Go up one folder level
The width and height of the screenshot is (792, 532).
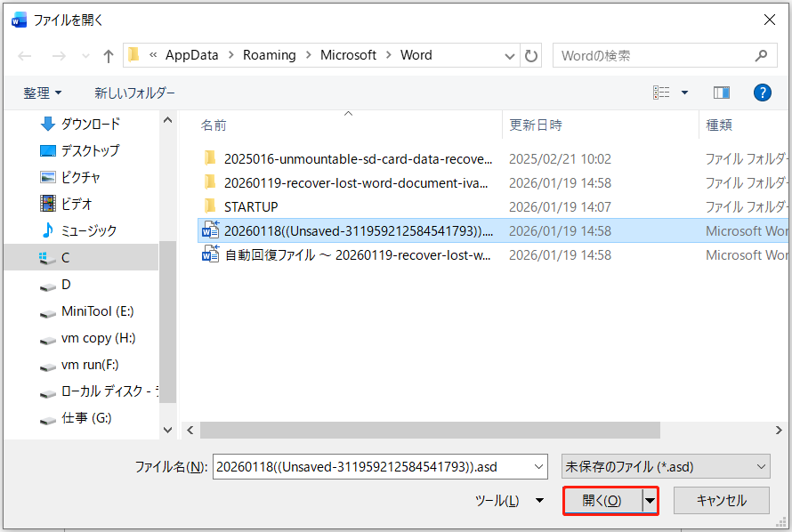[x=108, y=55]
